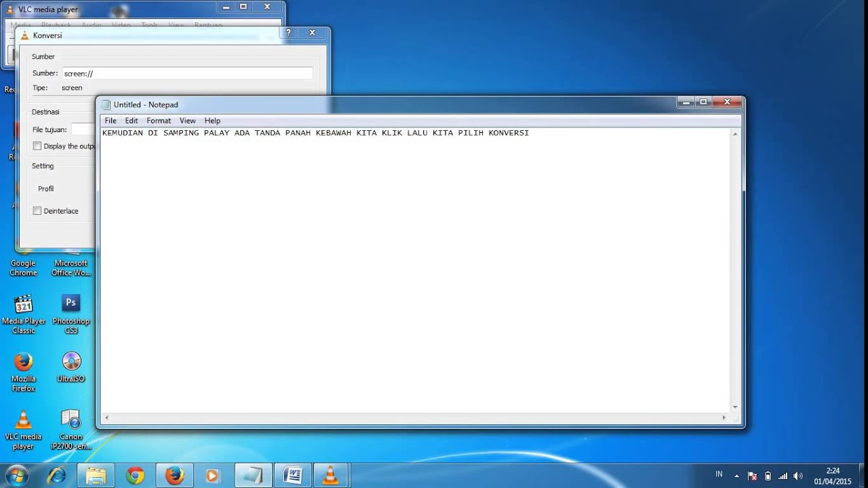
Task: Click the Notepad title bar document icon
Action: 106,104
